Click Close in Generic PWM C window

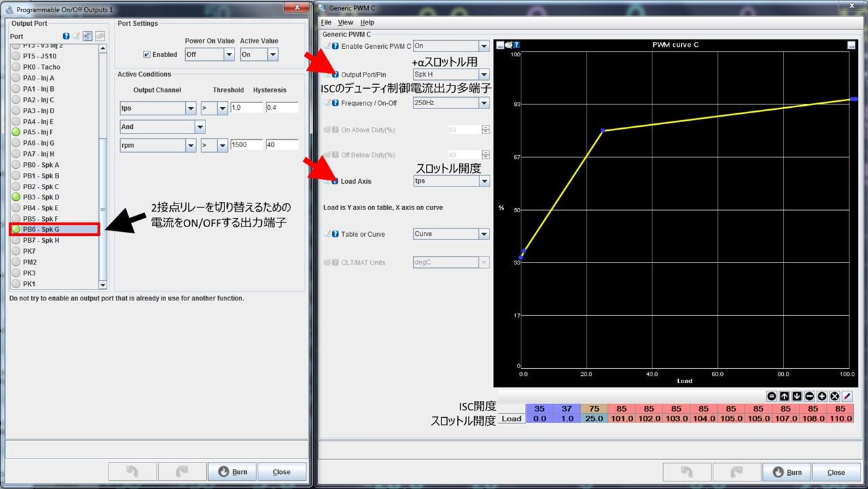click(x=837, y=473)
